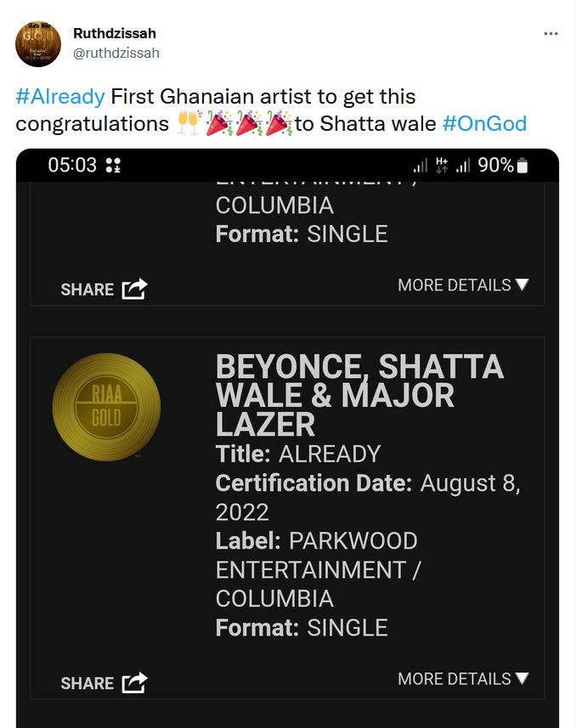Image resolution: width=576 pixels, height=728 pixels.
Task: Visit the @ruthdzissah handle link
Action: (x=116, y=53)
